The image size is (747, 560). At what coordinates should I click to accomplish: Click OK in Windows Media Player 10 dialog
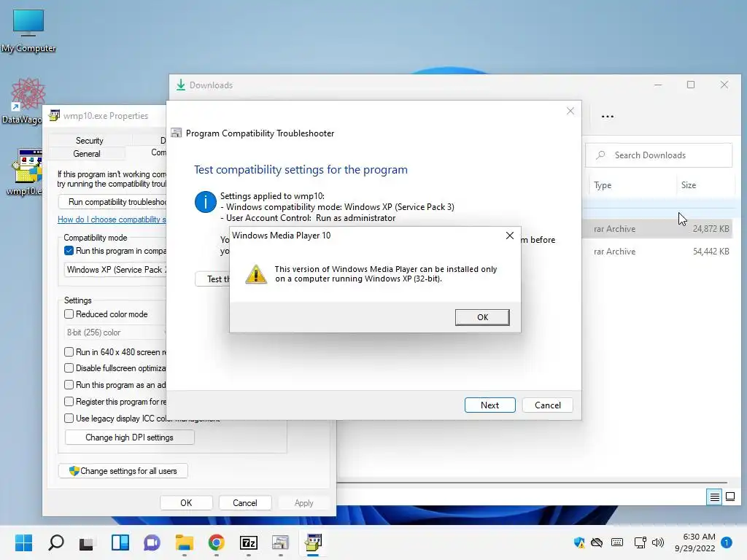(x=482, y=317)
